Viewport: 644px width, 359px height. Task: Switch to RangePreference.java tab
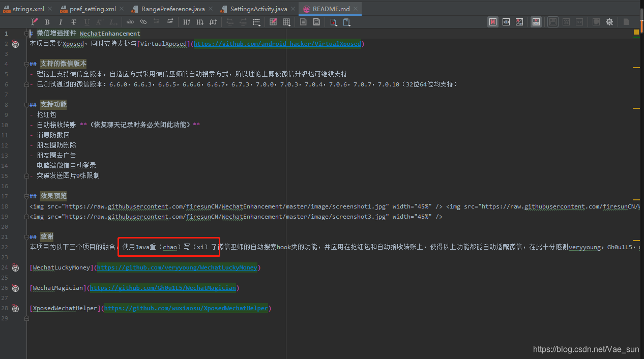point(173,9)
